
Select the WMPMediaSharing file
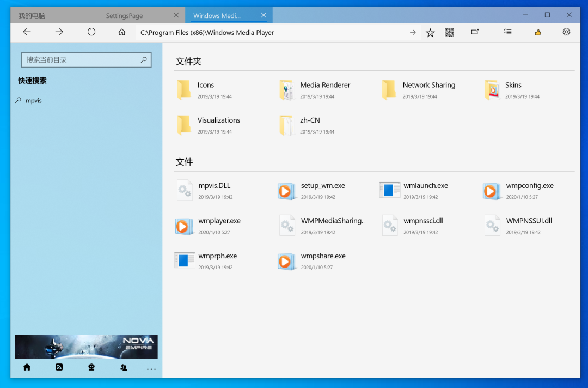coord(322,226)
